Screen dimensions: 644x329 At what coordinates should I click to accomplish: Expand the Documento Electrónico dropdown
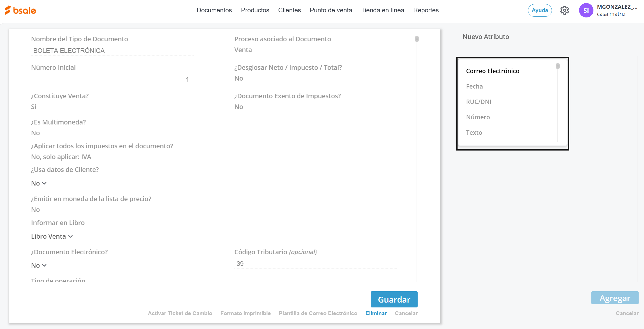click(39, 265)
